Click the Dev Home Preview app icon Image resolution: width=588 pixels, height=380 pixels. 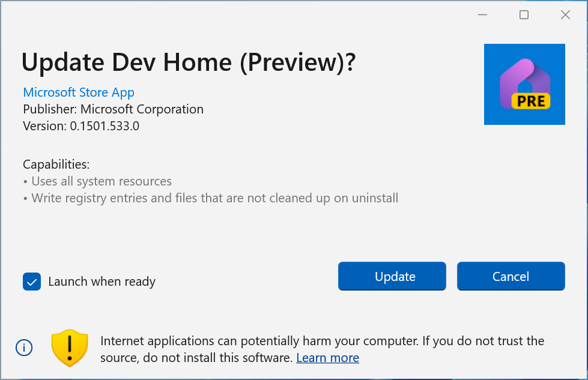[524, 84]
